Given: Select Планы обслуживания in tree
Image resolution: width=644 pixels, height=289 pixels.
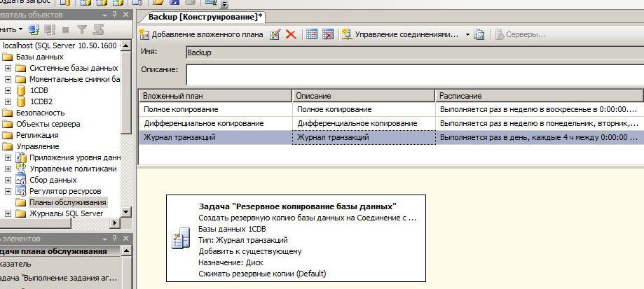Looking at the screenshot, I should pos(67,202).
